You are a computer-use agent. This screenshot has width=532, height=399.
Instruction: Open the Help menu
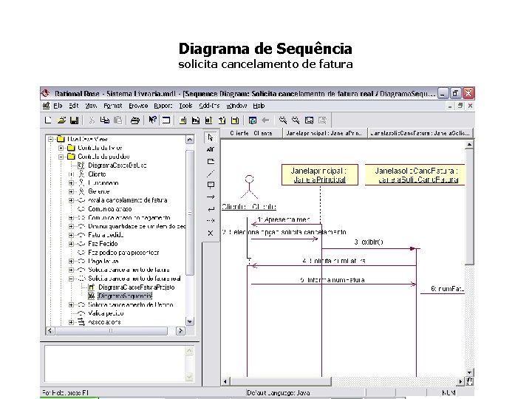tap(259, 106)
